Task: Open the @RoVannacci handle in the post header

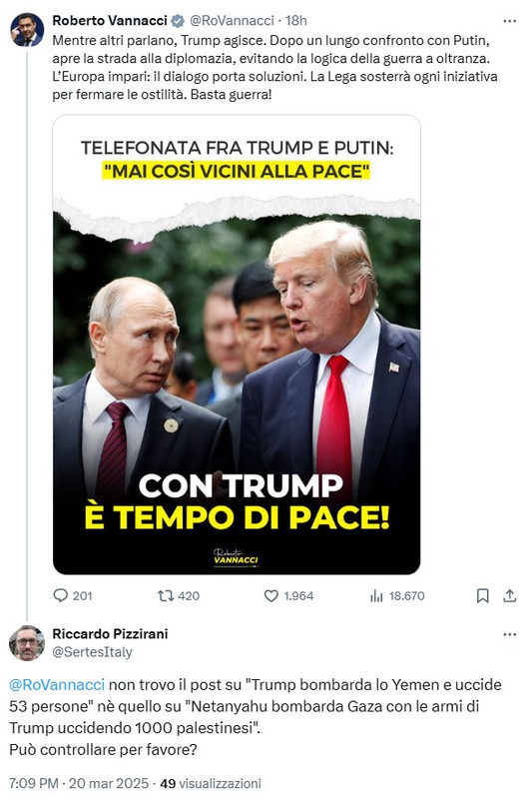Action: (x=232, y=20)
